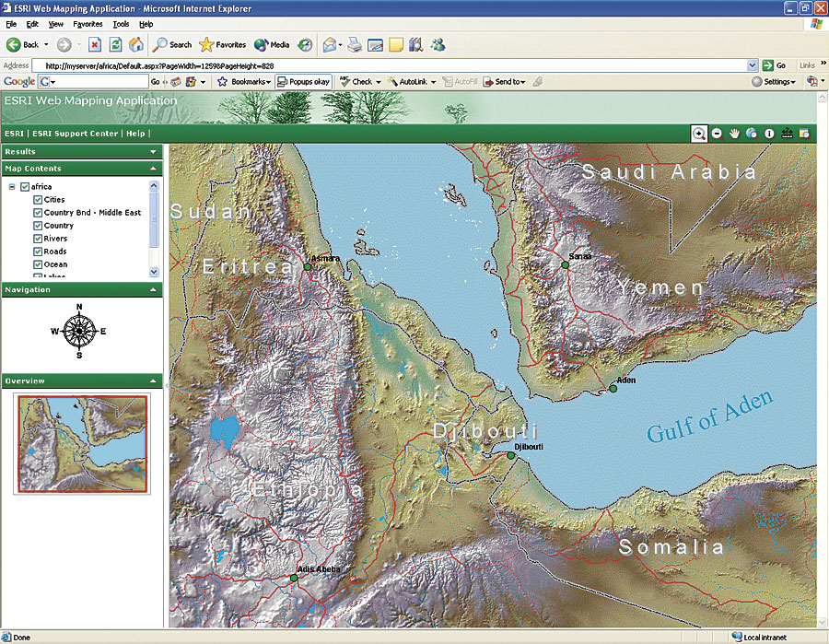Select the Zoom Out map tool
This screenshot has width=829, height=644.
point(718,134)
